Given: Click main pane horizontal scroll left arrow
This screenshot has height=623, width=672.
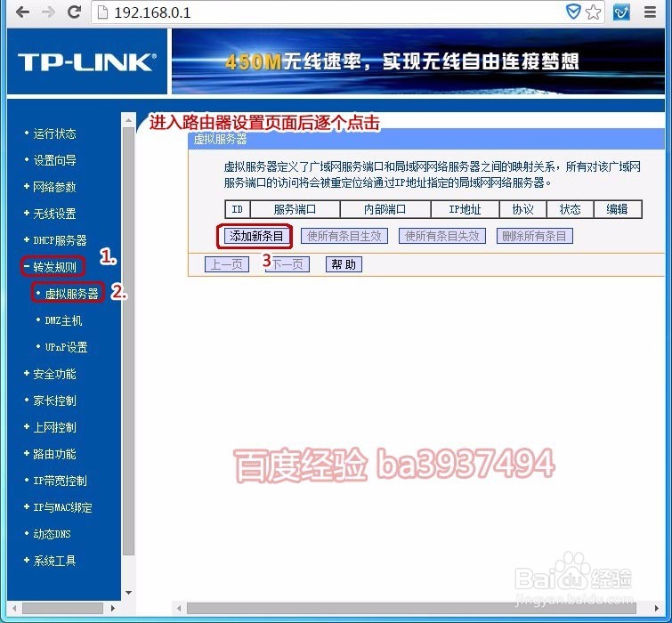Looking at the screenshot, I should click(x=179, y=608).
